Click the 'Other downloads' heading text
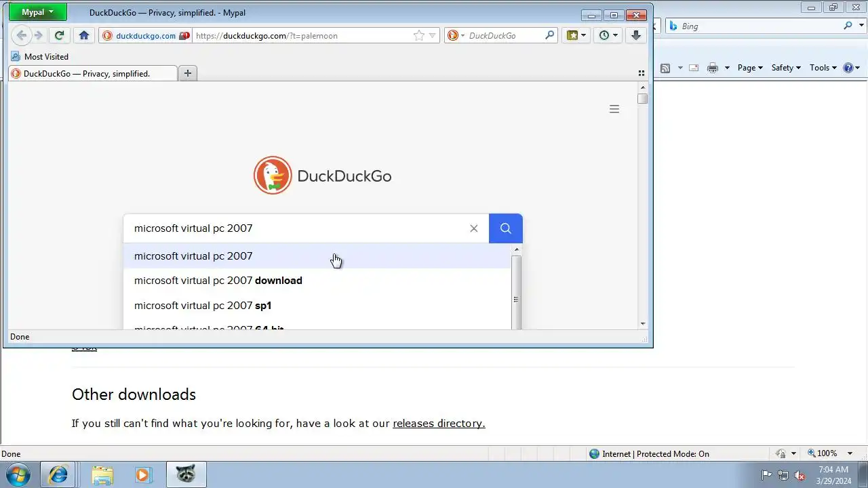 click(x=134, y=394)
